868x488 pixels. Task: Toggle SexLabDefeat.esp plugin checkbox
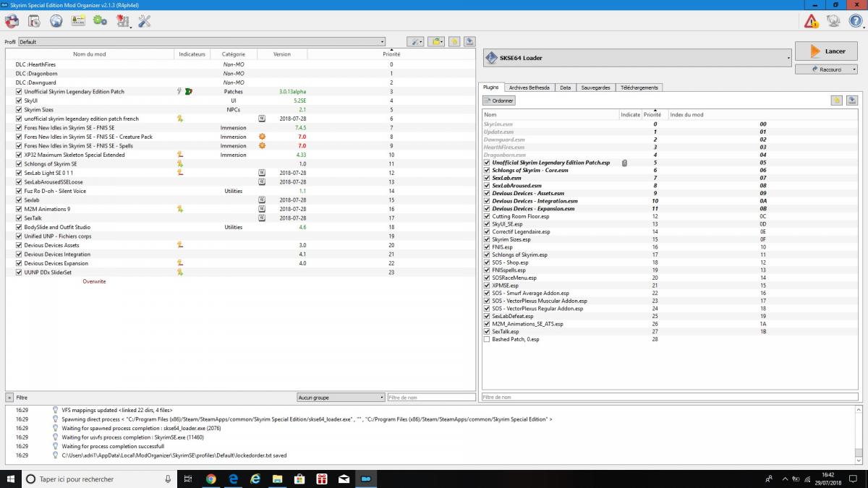point(487,316)
